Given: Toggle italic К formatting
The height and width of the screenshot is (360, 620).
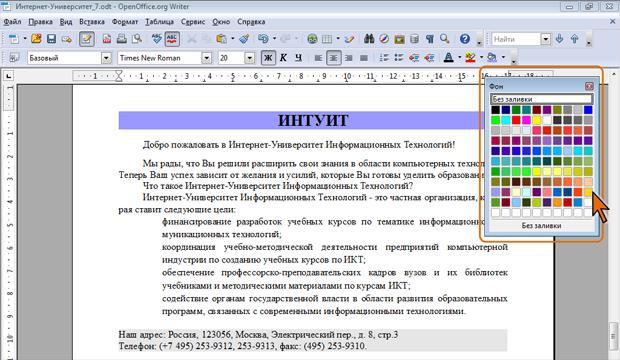Looking at the screenshot, I should click(283, 58).
